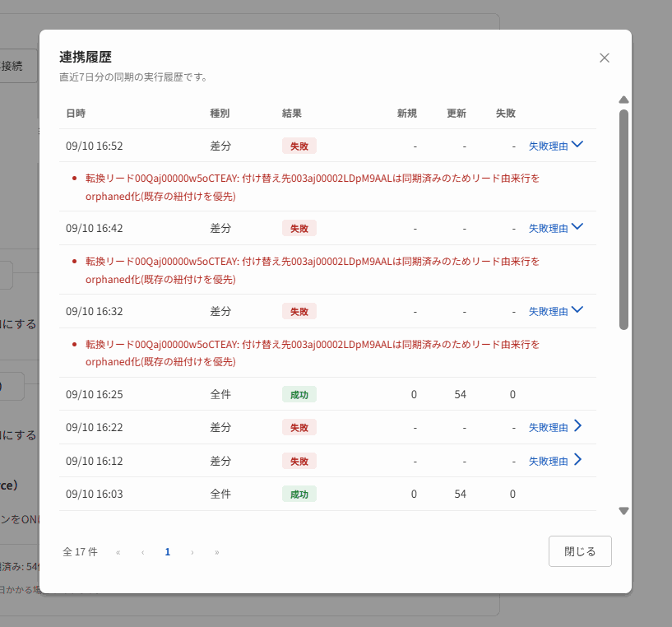Click the 新規 column header
The height and width of the screenshot is (627, 672).
click(x=406, y=114)
